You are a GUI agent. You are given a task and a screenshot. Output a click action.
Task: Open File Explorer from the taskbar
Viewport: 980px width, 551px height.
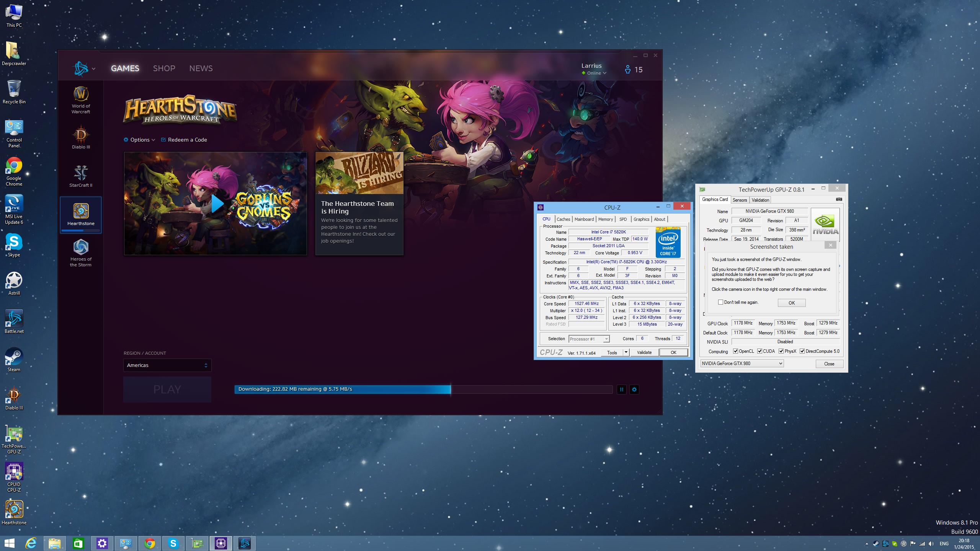click(55, 543)
